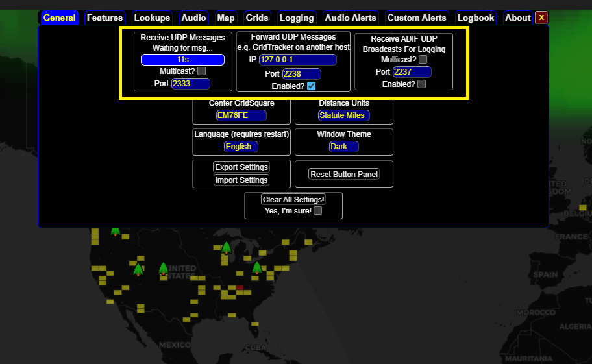Switch to the Lookups tab

(152, 18)
